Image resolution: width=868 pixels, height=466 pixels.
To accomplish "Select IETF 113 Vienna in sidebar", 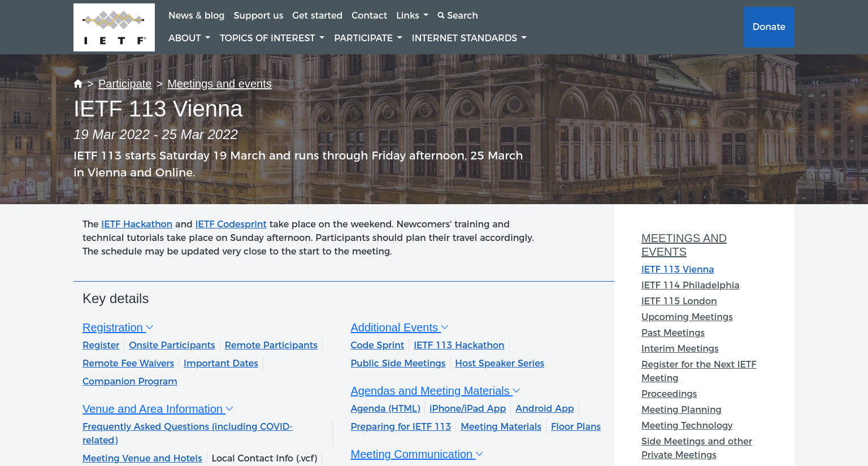I will point(678,269).
